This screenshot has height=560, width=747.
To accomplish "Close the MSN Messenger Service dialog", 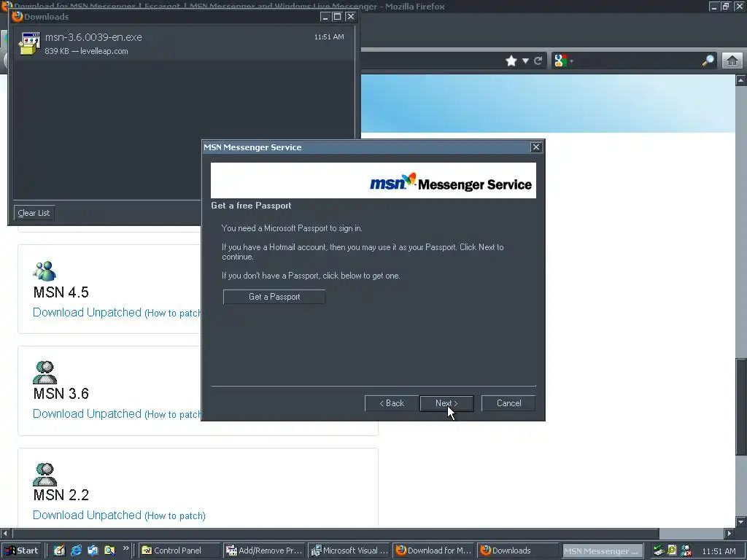I will pos(536,147).
